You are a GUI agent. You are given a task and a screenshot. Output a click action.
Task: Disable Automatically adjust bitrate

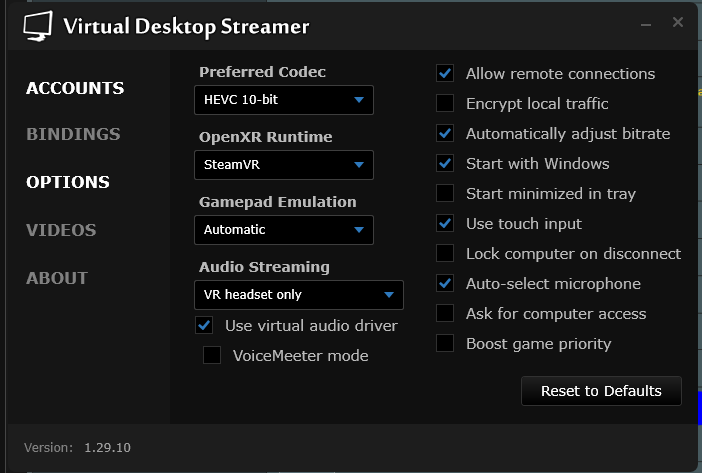pos(445,133)
